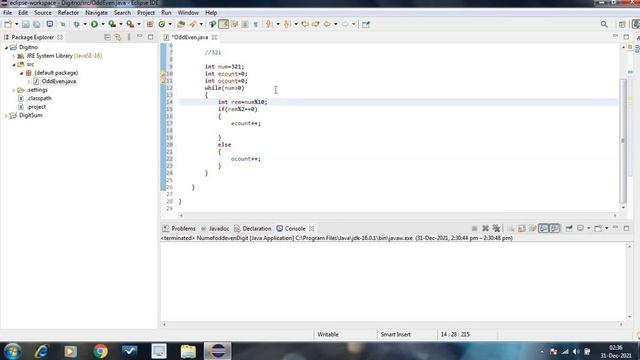Select the OddEven.java editor tab
The image size is (640, 360).
click(190, 37)
